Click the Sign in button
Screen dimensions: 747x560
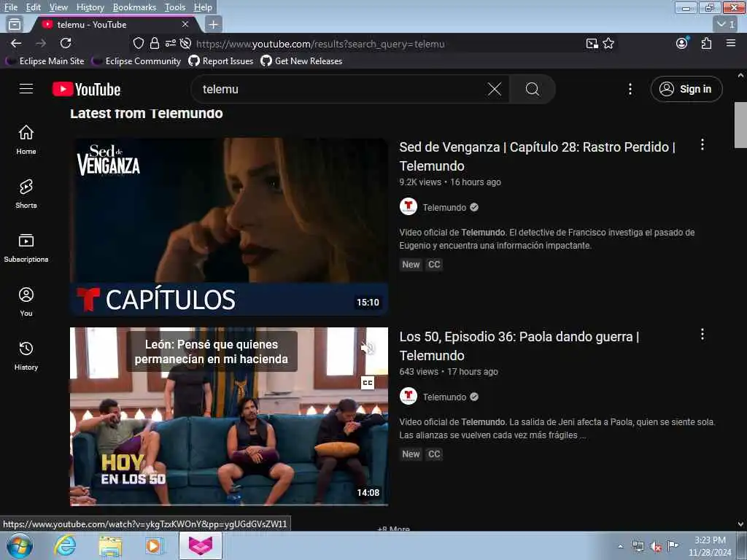(x=686, y=89)
